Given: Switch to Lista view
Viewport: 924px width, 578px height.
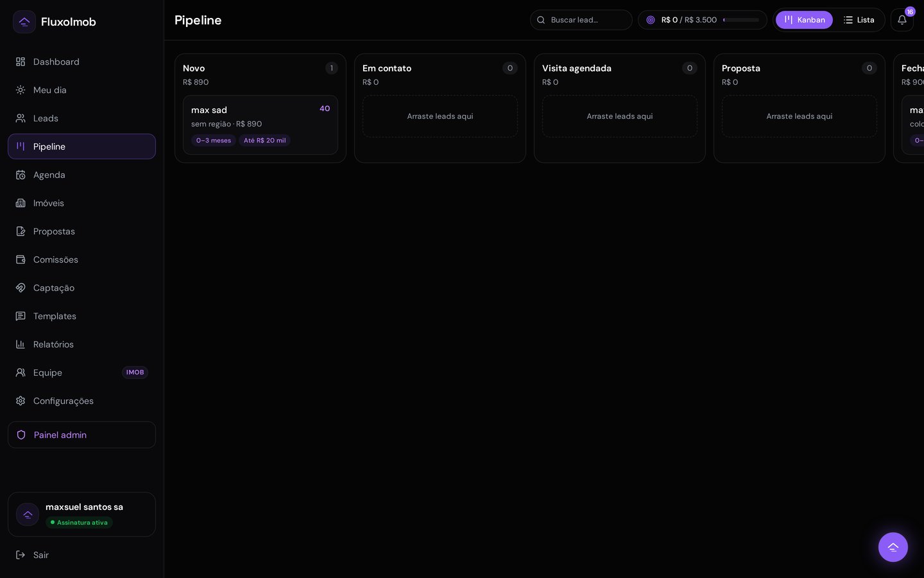Looking at the screenshot, I should [x=859, y=20].
